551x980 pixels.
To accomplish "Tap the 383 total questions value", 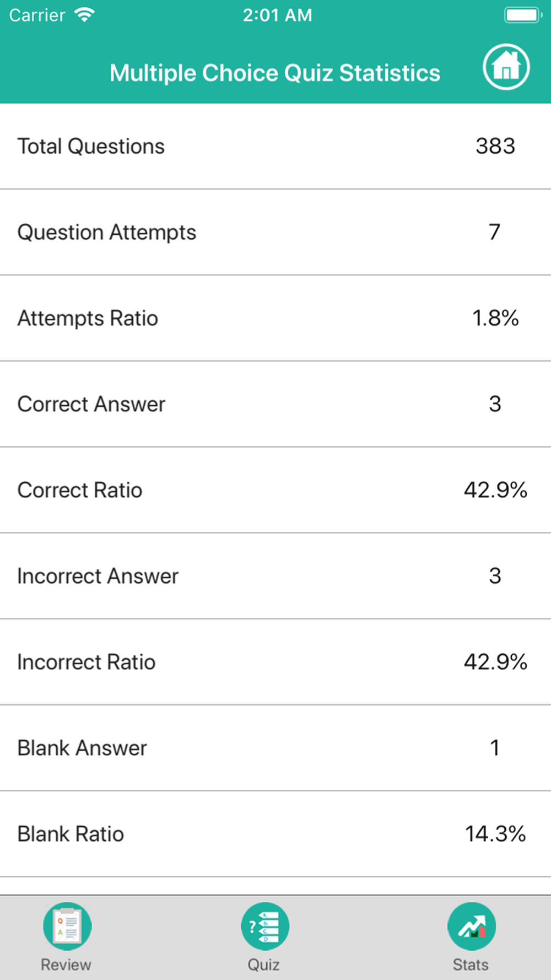I will tap(495, 146).
